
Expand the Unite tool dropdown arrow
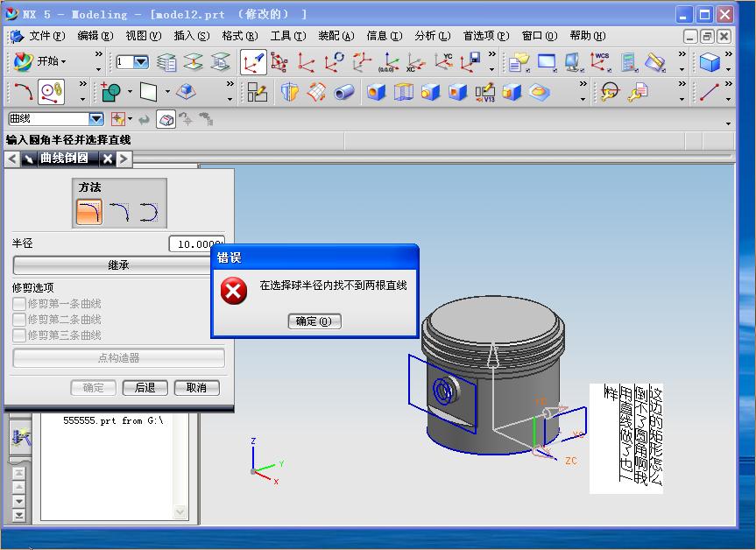130,91
